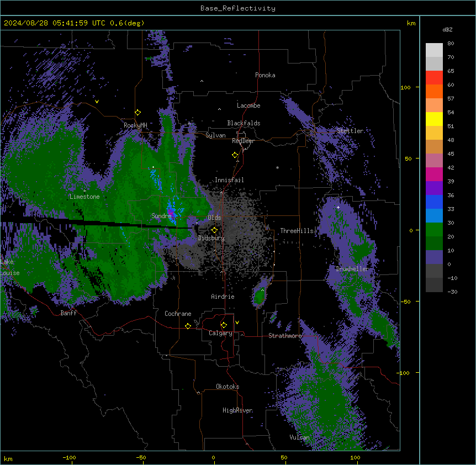
Task: Click the light orange 54–57 dBZ swatch
Action: pyautogui.click(x=434, y=105)
